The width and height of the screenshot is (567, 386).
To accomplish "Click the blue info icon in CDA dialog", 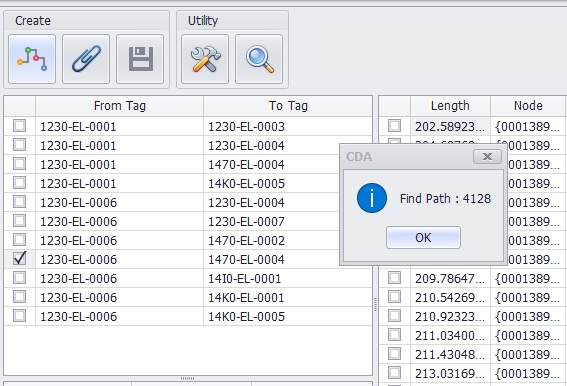I will coord(372,198).
